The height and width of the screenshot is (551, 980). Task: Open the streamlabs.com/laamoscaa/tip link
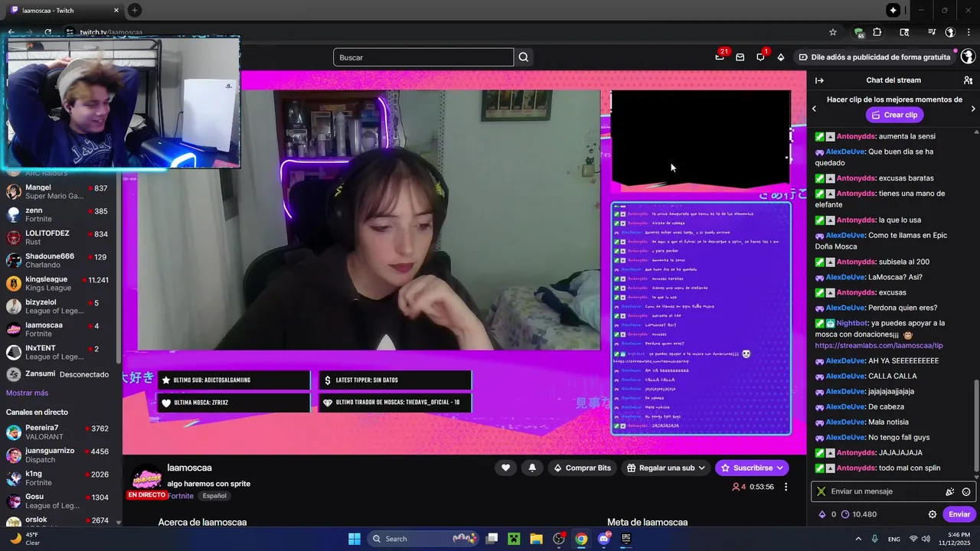878,345
